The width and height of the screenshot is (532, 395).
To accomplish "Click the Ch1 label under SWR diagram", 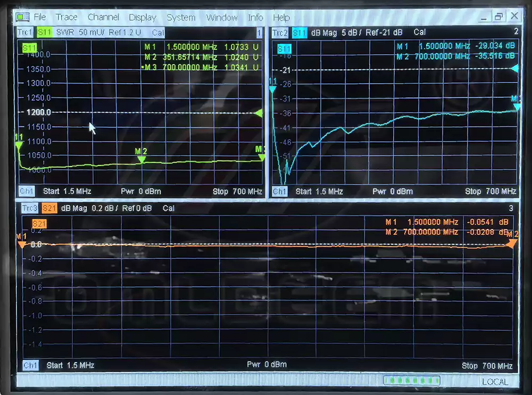I will (x=27, y=191).
